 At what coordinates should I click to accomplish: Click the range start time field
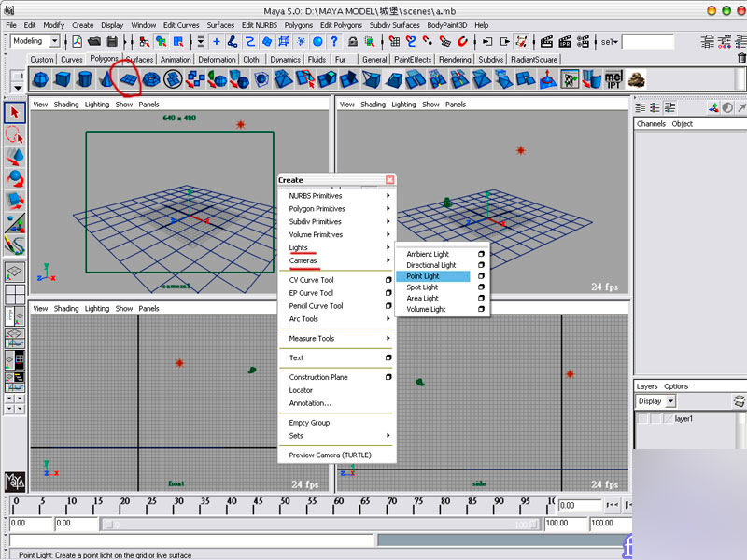[x=76, y=525]
